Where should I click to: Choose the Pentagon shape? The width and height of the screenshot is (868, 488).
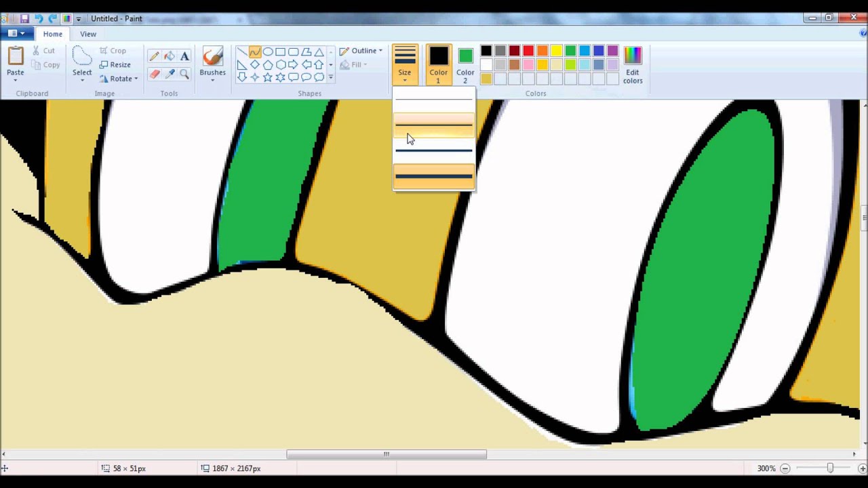click(x=268, y=65)
